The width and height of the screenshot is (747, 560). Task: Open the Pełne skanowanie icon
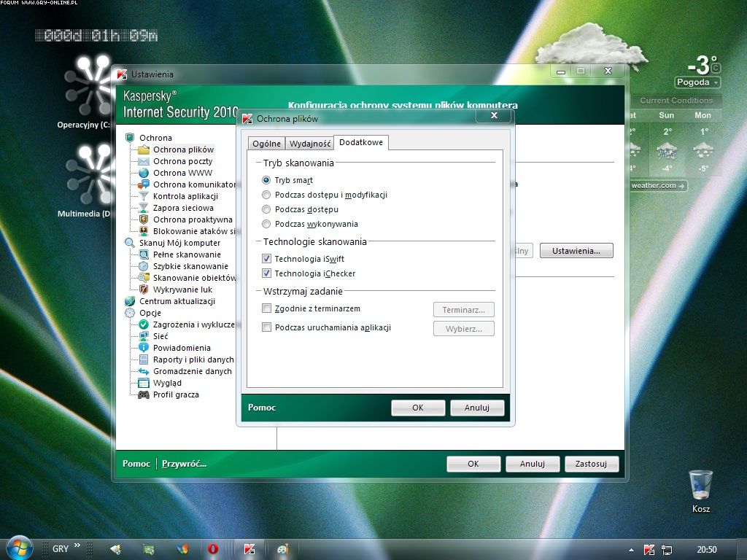pyautogui.click(x=144, y=254)
